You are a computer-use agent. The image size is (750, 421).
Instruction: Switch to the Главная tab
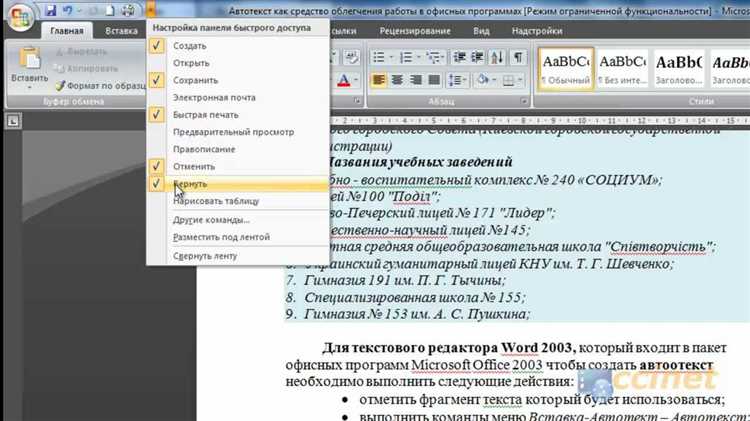coord(66,31)
